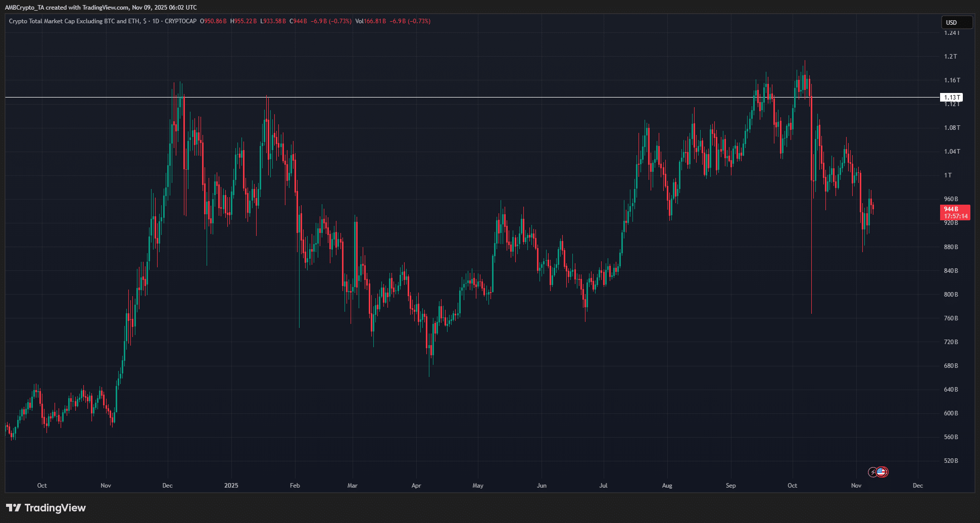The height and width of the screenshot is (523, 980).
Task: Click the lightning bolt event icon
Action: click(x=873, y=472)
